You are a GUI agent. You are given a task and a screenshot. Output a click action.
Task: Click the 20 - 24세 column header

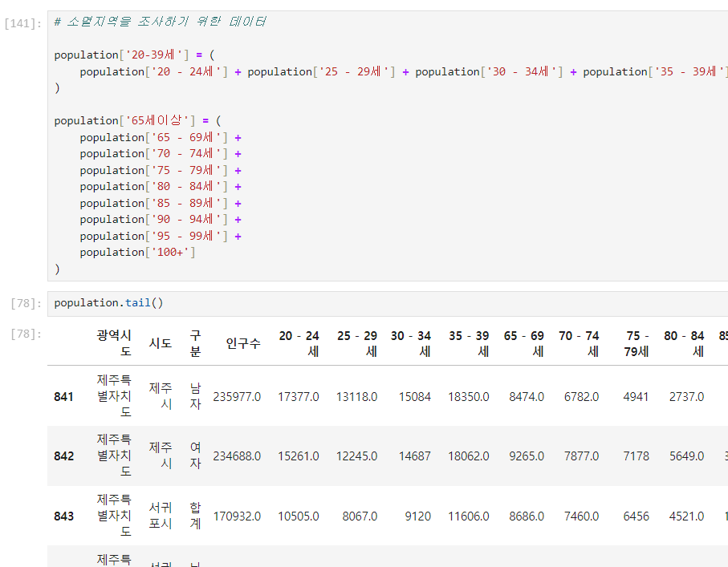pos(299,343)
